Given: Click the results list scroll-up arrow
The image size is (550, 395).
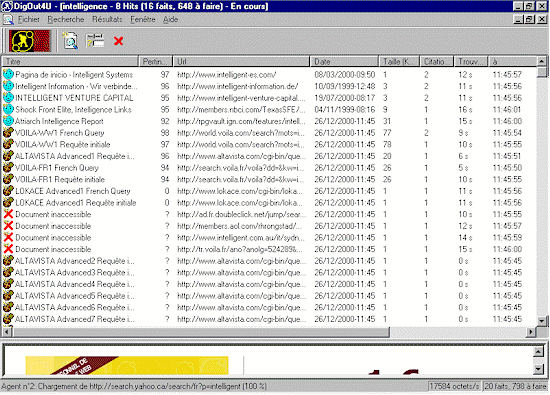Looking at the screenshot, I should point(542,61).
